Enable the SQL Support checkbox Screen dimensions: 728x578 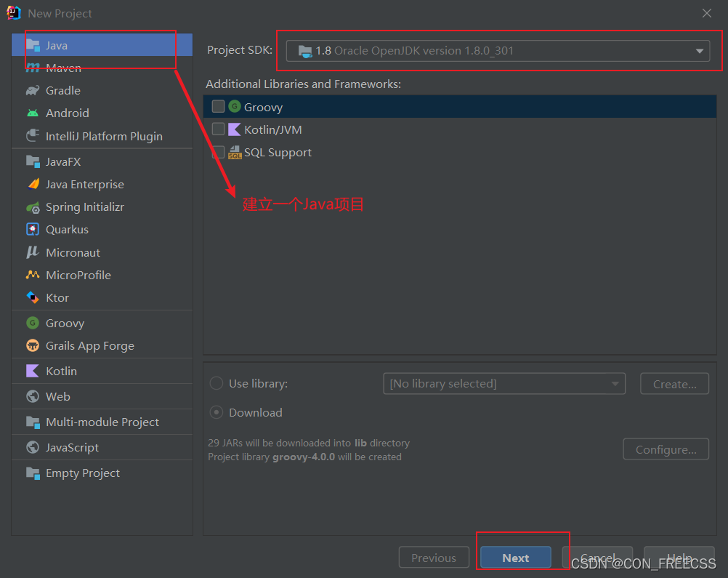[x=218, y=152]
